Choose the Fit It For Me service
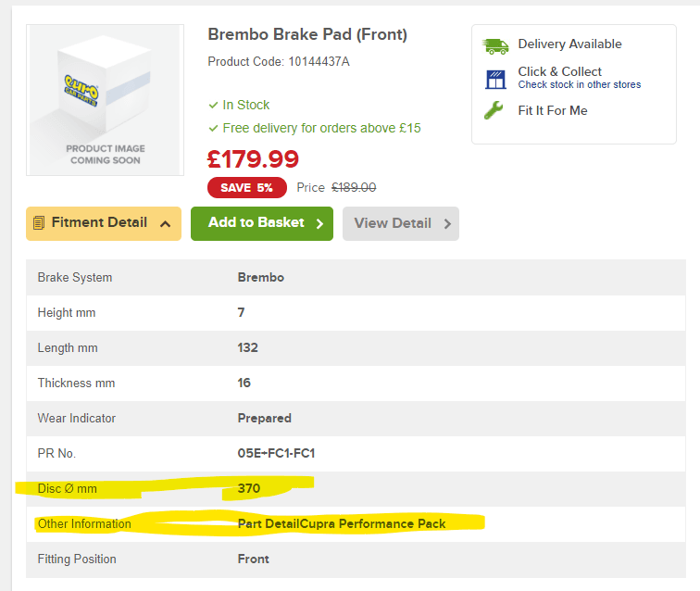700x591 pixels. (x=552, y=111)
